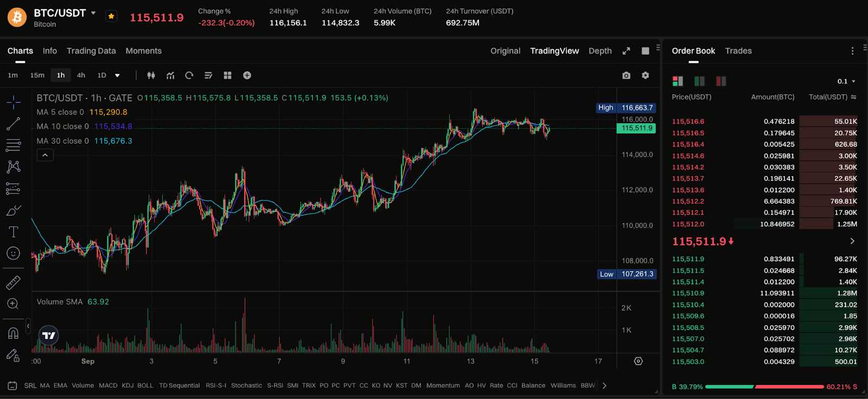This screenshot has height=399, width=868.
Task: Select the crosshair cursor tool
Action: pos(14,102)
